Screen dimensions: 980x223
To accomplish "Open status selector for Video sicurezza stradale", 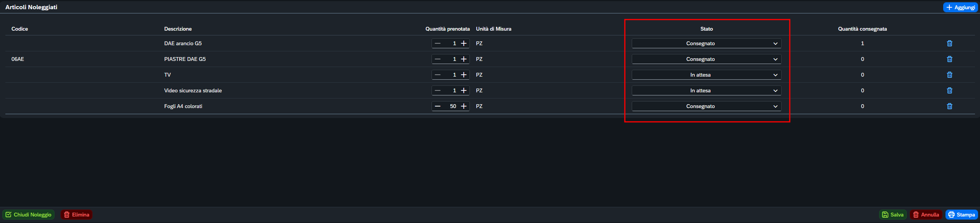I will (706, 90).
